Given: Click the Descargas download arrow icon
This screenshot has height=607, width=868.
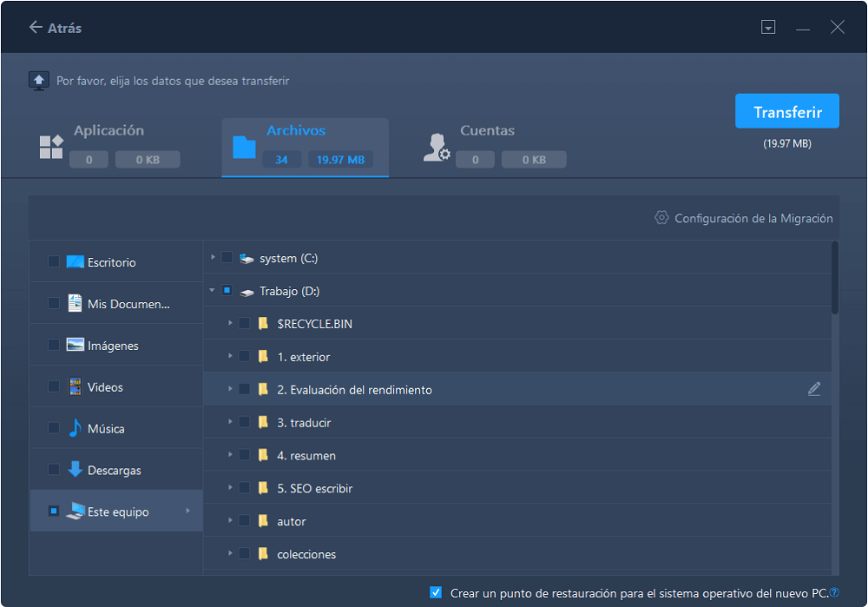Looking at the screenshot, I should (x=75, y=469).
